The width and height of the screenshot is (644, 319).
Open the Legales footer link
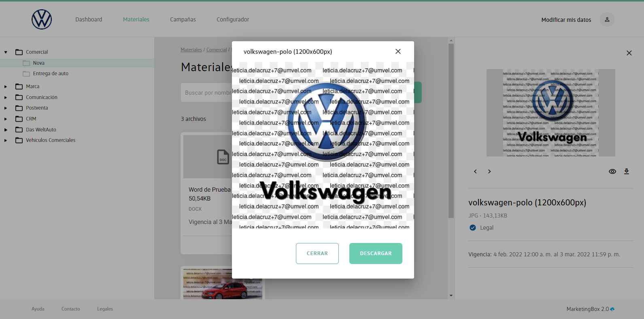(105, 309)
